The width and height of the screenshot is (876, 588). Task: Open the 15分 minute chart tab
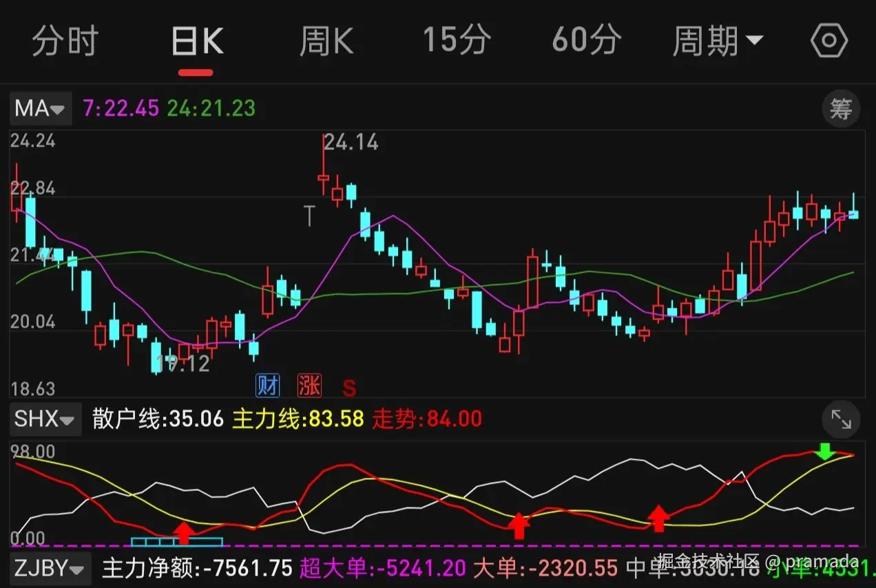click(x=457, y=41)
